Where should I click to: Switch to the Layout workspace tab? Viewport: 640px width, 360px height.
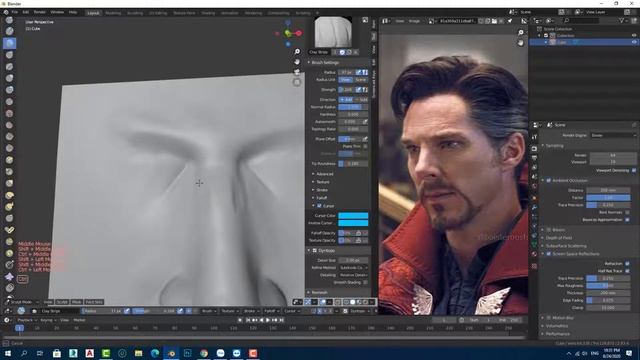[93, 13]
